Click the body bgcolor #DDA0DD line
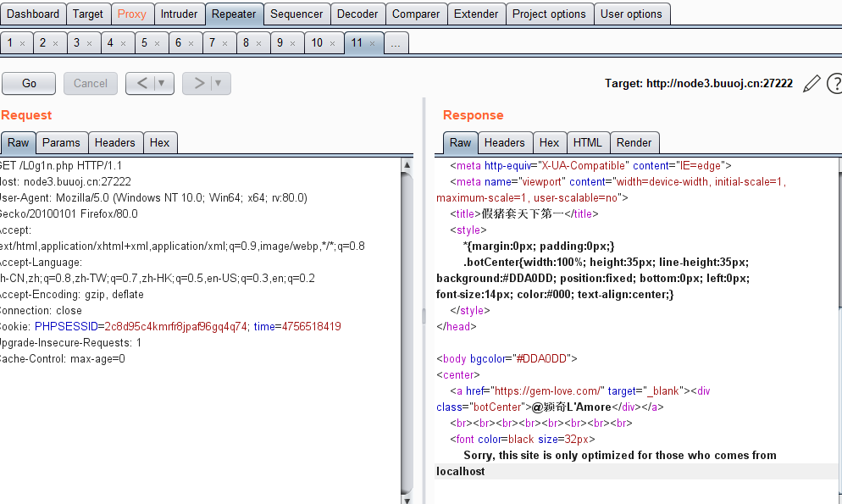 click(x=507, y=359)
